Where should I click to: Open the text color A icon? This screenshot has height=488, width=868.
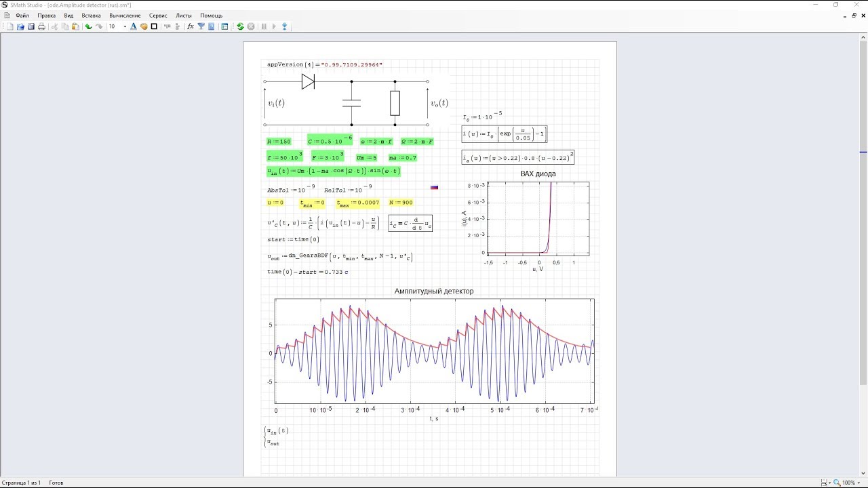pyautogui.click(x=134, y=26)
